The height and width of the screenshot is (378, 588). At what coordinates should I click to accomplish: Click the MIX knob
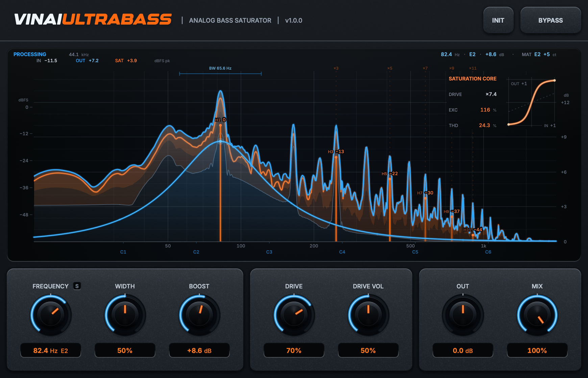click(537, 315)
